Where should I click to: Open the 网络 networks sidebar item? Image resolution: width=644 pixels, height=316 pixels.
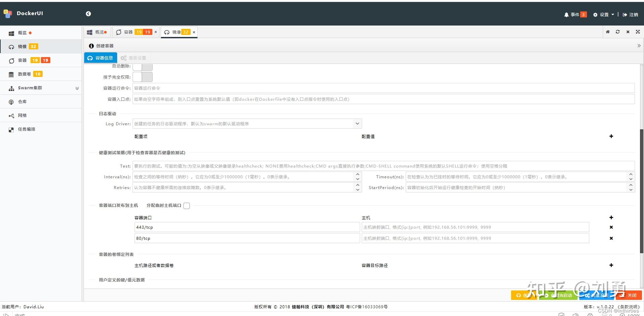pos(22,115)
